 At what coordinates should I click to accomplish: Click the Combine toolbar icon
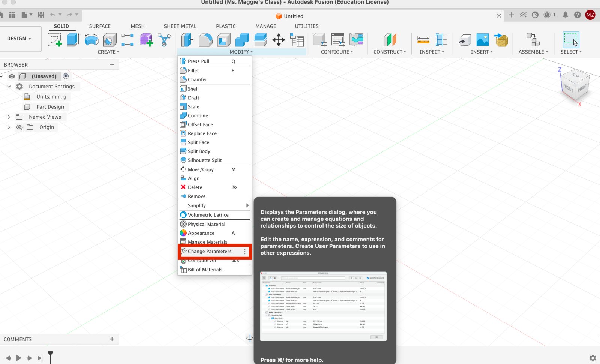[x=242, y=40]
